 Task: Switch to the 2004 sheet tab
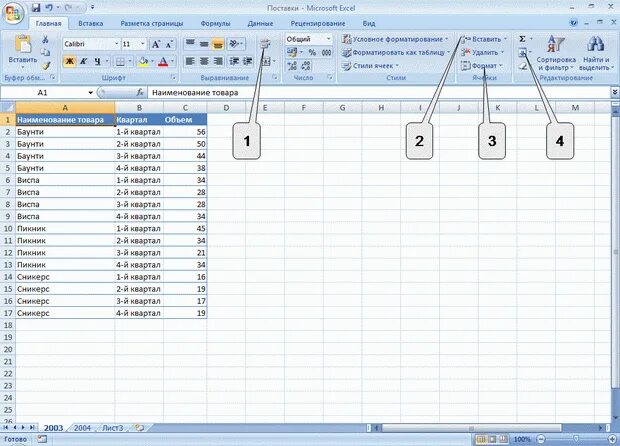pos(82,428)
